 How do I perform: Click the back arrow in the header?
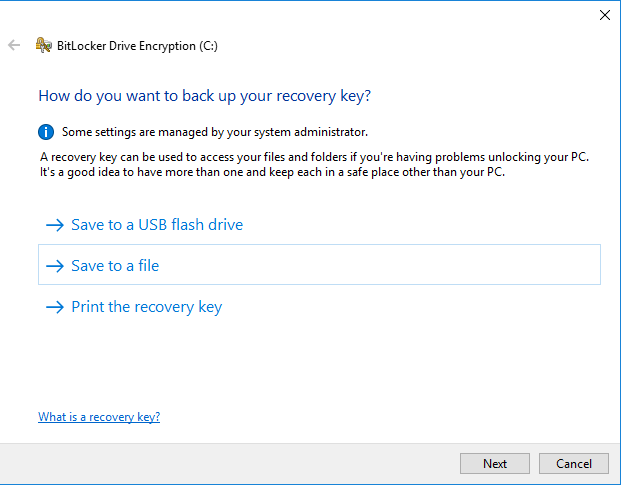pos(14,45)
